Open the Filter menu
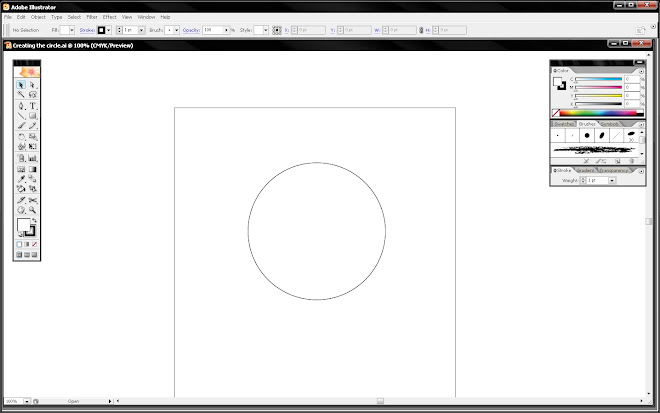This screenshot has height=413, width=660. tap(92, 17)
